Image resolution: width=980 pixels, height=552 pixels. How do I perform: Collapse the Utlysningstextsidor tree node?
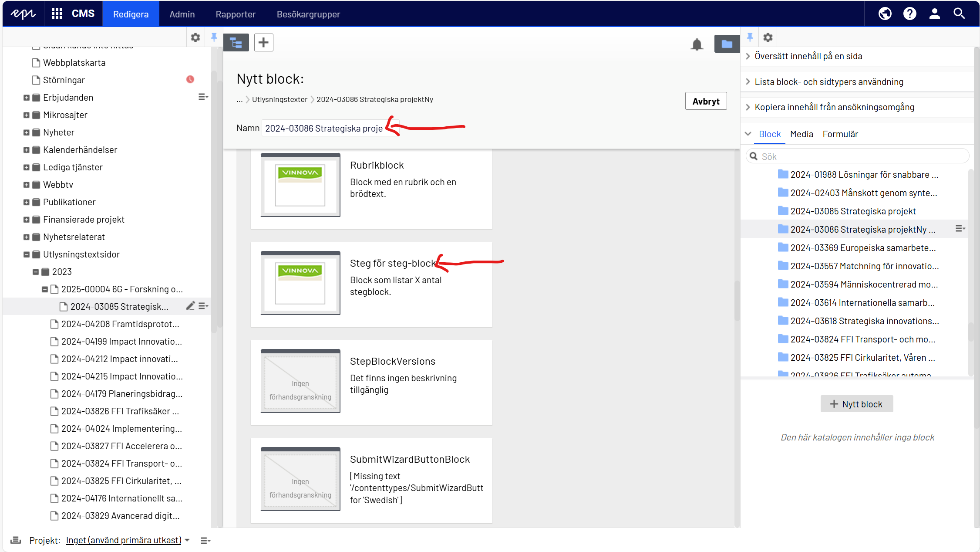click(x=27, y=254)
